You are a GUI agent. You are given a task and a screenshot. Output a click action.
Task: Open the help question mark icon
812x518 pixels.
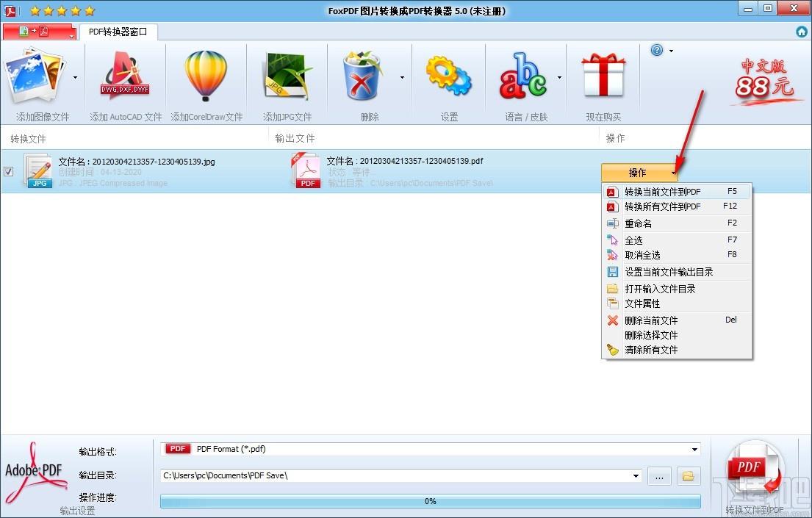click(x=657, y=50)
